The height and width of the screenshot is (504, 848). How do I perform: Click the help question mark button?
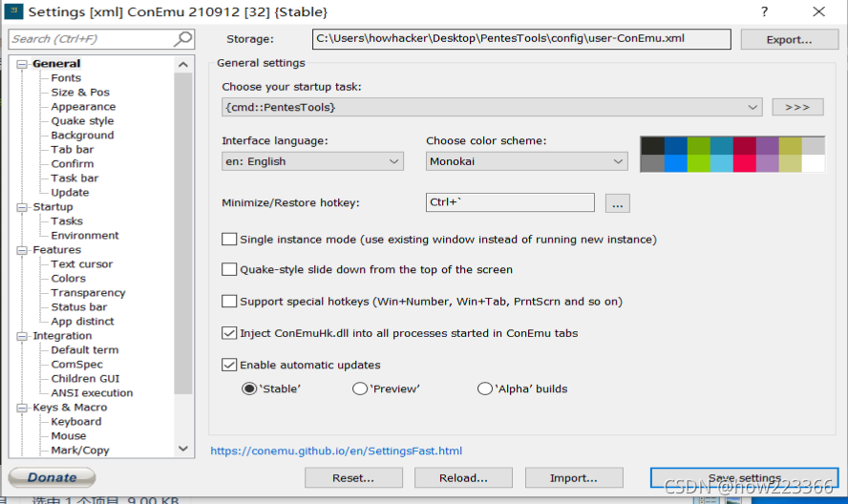click(x=764, y=11)
